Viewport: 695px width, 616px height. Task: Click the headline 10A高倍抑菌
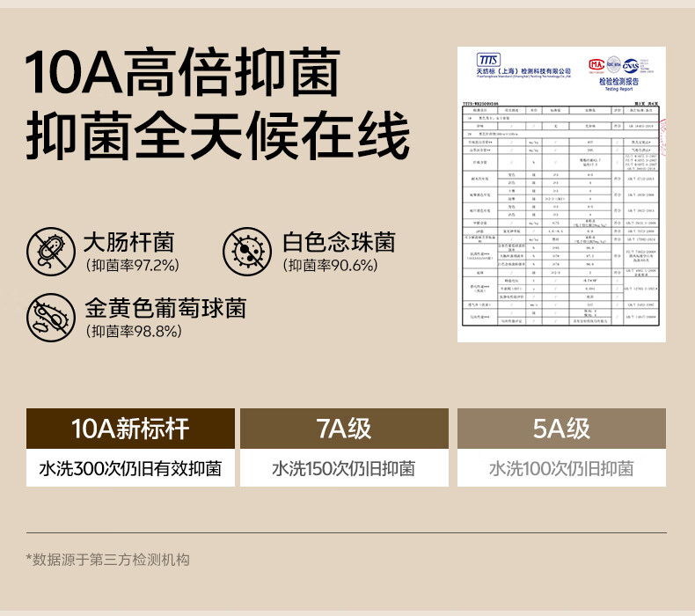coord(183,72)
